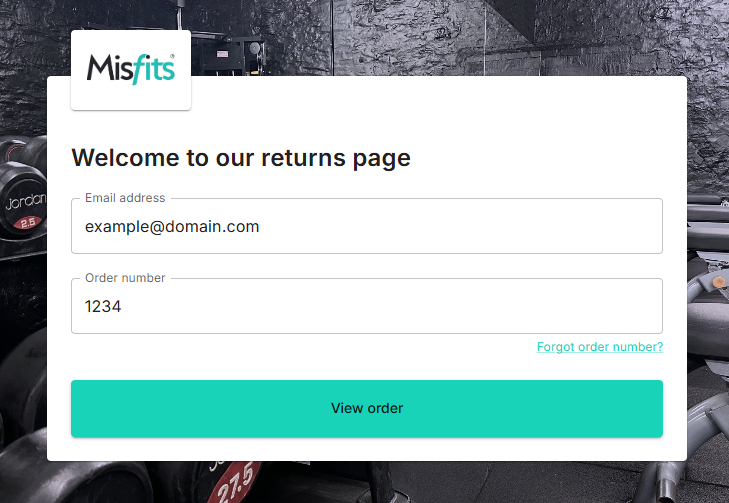Focus the Email address input field
729x503 pixels.
(x=367, y=226)
